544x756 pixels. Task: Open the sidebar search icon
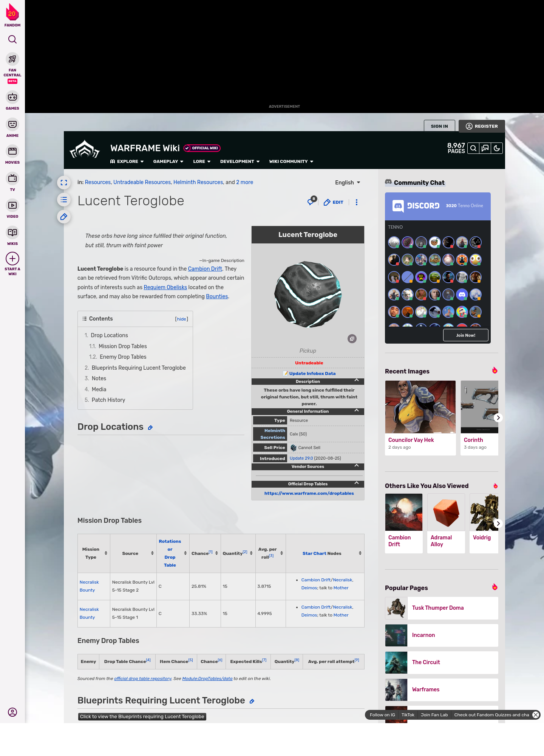point(12,39)
